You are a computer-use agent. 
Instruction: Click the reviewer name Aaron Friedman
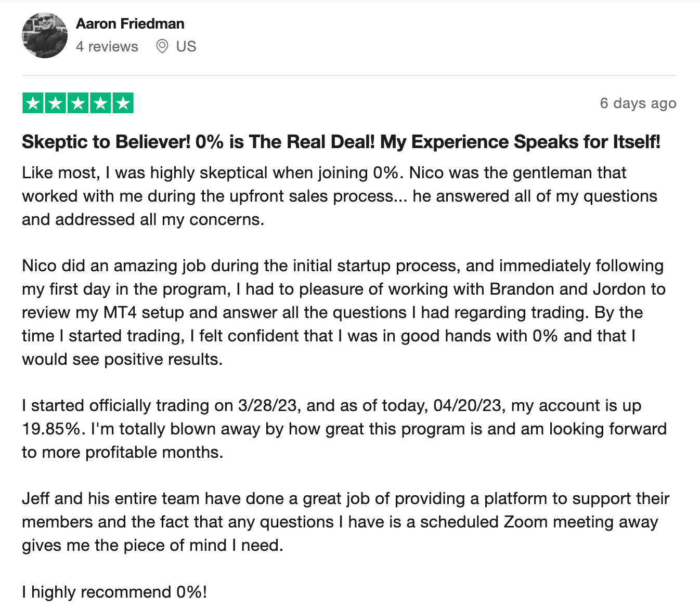pyautogui.click(x=130, y=24)
